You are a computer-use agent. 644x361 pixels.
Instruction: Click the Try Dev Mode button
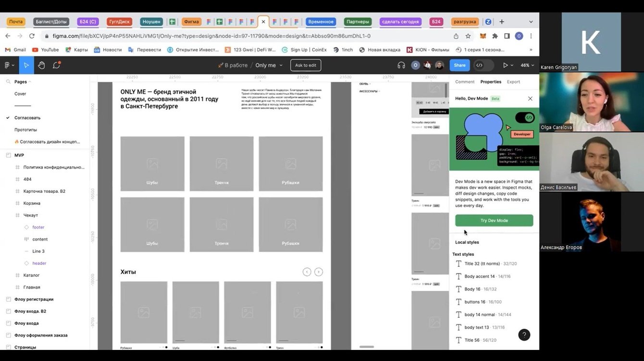coord(494,221)
